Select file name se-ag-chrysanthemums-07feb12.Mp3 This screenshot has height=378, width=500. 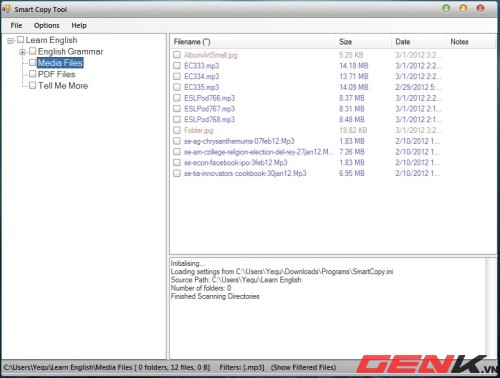click(x=239, y=141)
